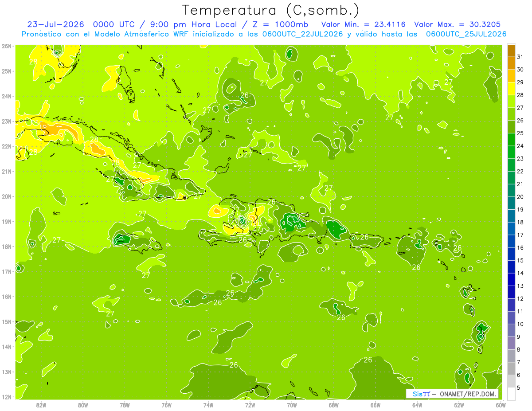Click the longitude axis label "66W"
The image size is (532, 411).
click(x=375, y=404)
